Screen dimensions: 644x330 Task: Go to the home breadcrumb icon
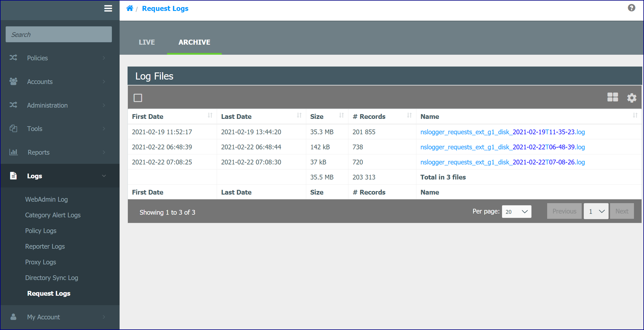(130, 8)
